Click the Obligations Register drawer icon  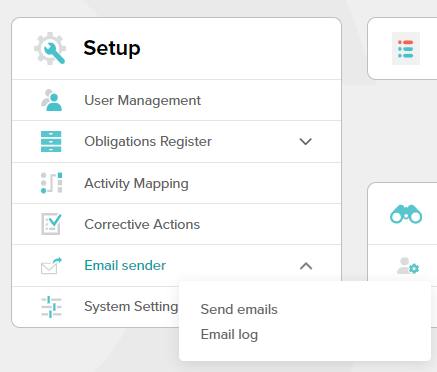(x=51, y=141)
